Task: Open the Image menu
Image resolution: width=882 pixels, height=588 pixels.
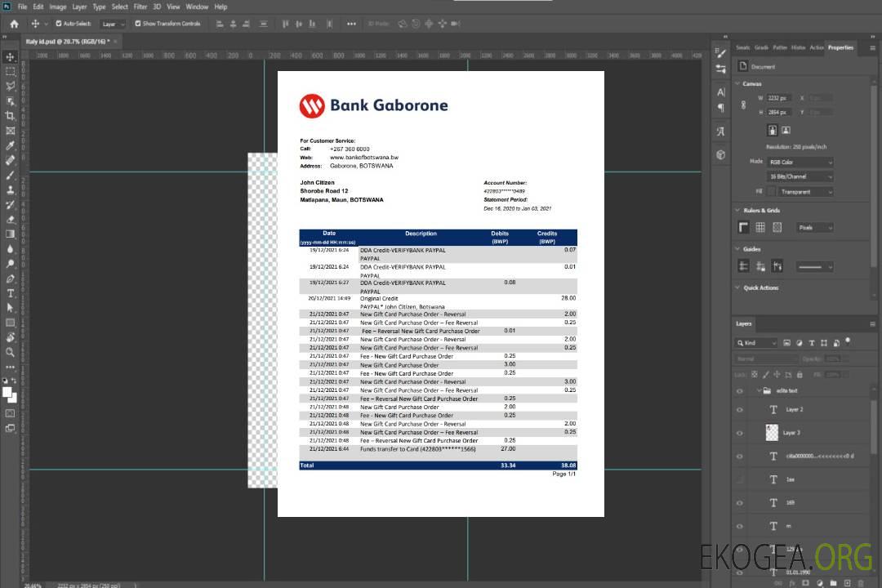Action: click(x=58, y=7)
